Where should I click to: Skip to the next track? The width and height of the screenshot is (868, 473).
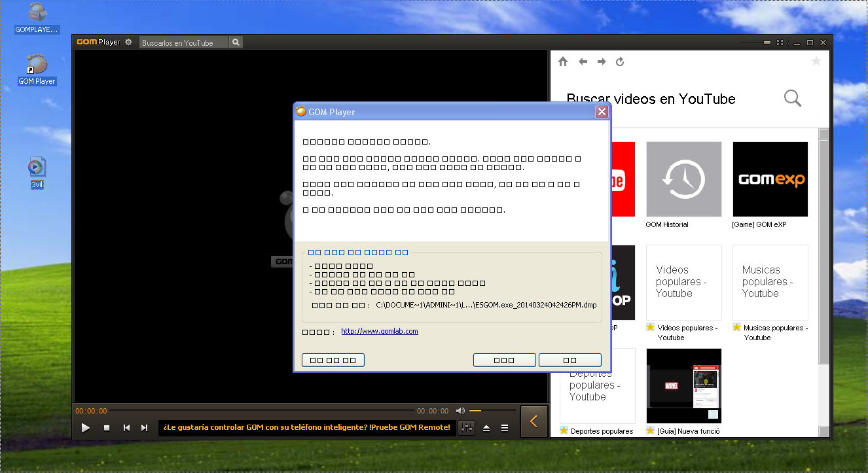(x=145, y=428)
